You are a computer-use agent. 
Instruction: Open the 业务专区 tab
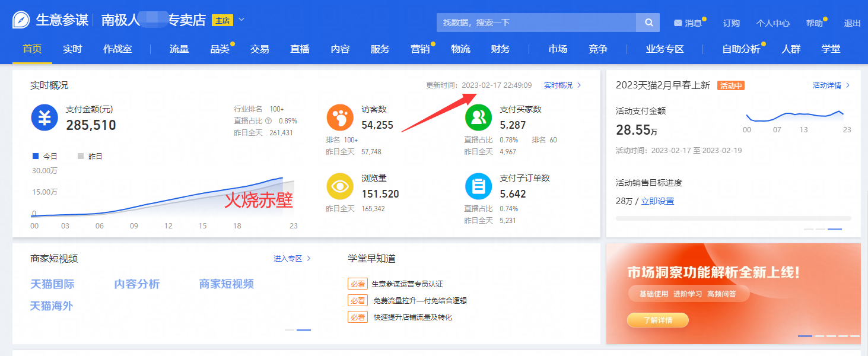tap(665, 49)
